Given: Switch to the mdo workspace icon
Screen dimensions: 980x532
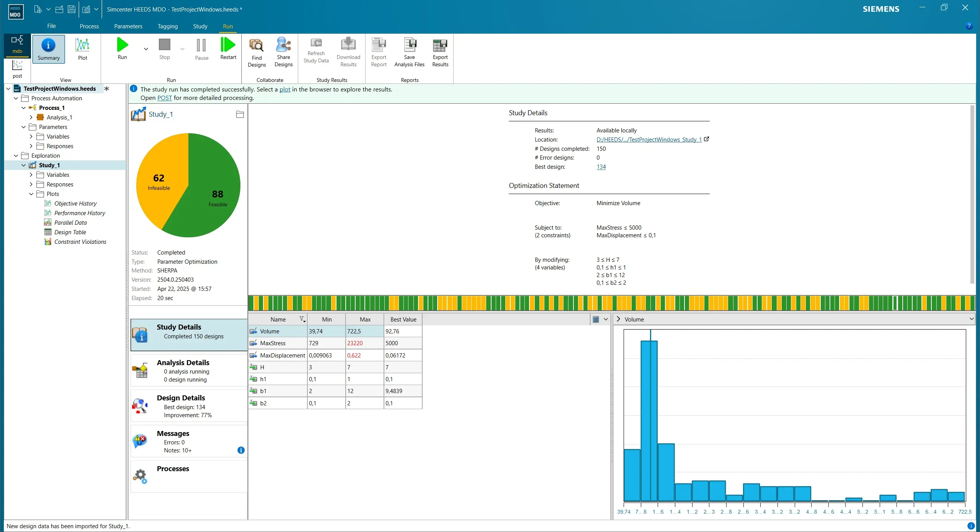Looking at the screenshot, I should (x=17, y=45).
